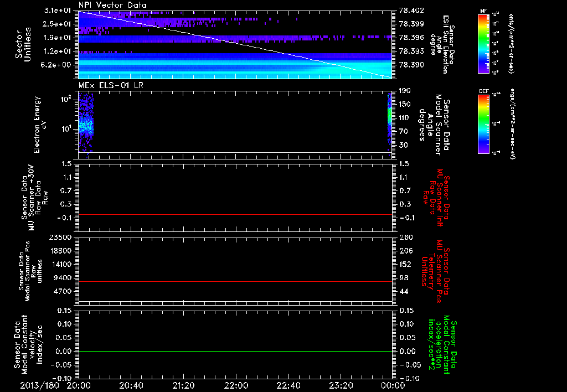Click the NF color bar gradient
This screenshot has width=567, height=392.
click(483, 43)
